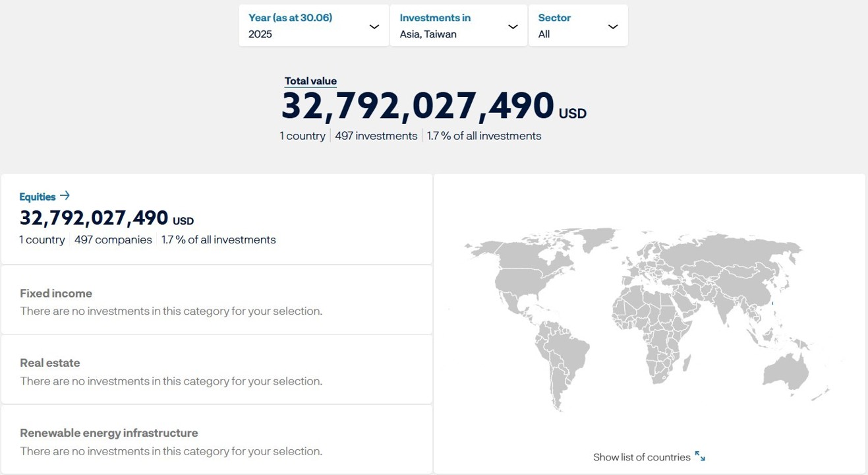Click '1 country' in the Equities card
The height and width of the screenshot is (475, 868).
[42, 240]
